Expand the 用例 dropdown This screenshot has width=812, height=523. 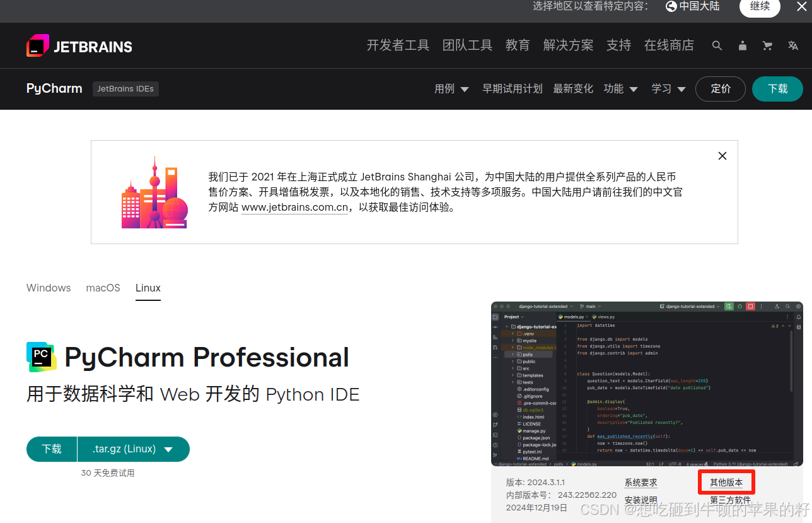(x=451, y=89)
